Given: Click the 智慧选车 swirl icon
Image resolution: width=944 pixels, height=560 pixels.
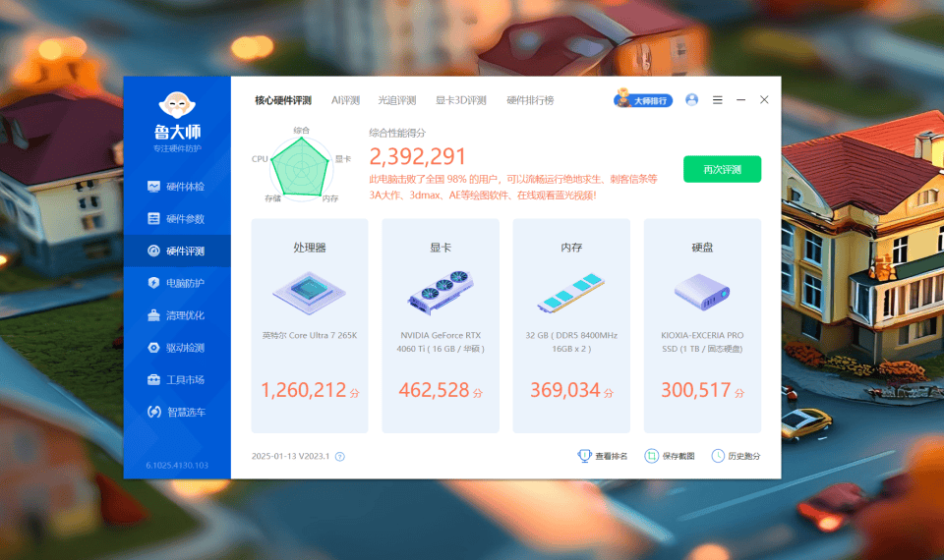Looking at the screenshot, I should (154, 412).
